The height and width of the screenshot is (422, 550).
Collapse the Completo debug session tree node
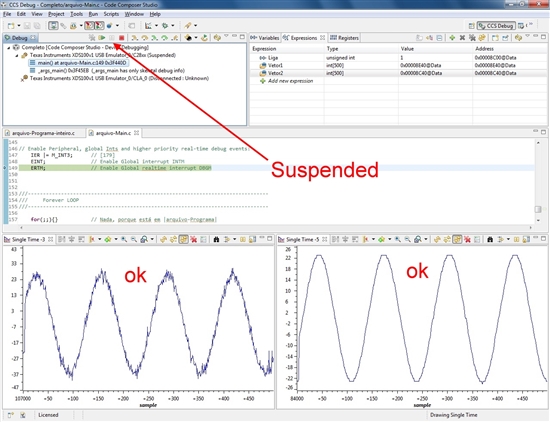(x=9, y=48)
